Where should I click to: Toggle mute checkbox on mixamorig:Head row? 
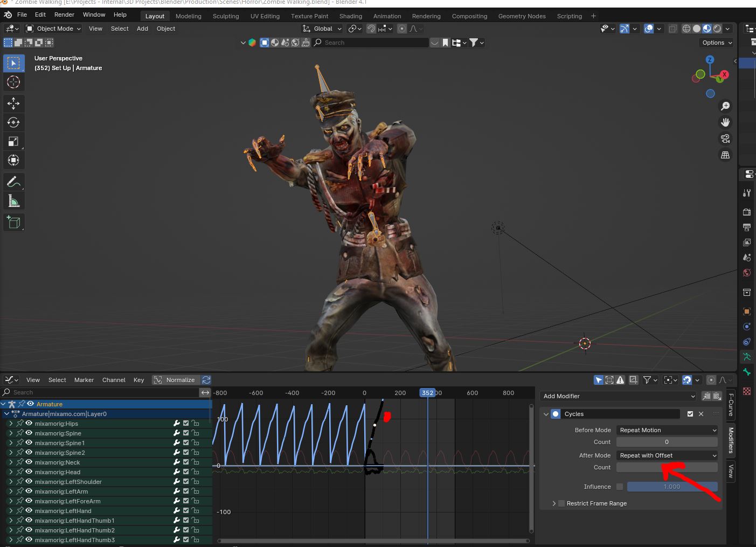(x=186, y=472)
